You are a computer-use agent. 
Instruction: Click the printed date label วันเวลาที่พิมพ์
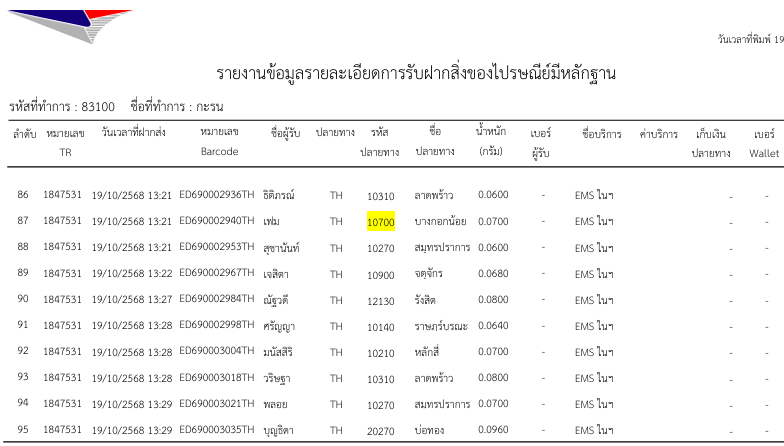coord(744,40)
